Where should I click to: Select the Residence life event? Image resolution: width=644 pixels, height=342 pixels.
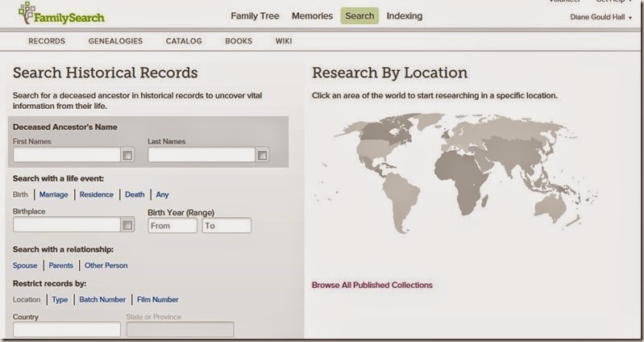(96, 194)
